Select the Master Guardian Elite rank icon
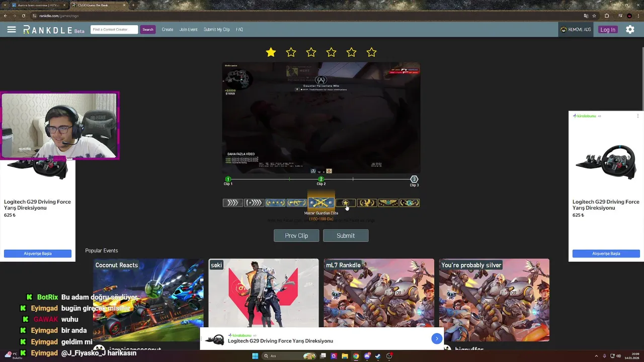Viewport: 644px width, 362px height. (320, 203)
